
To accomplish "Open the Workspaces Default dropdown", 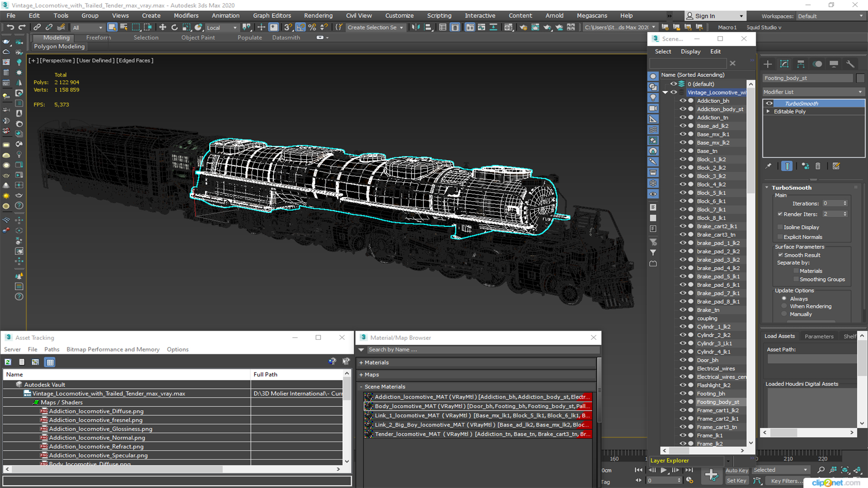I will (x=830, y=16).
